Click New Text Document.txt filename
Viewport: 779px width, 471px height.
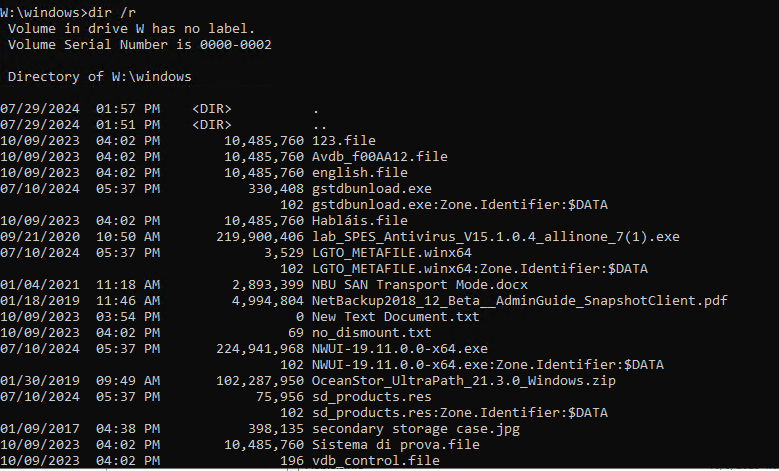click(395, 316)
